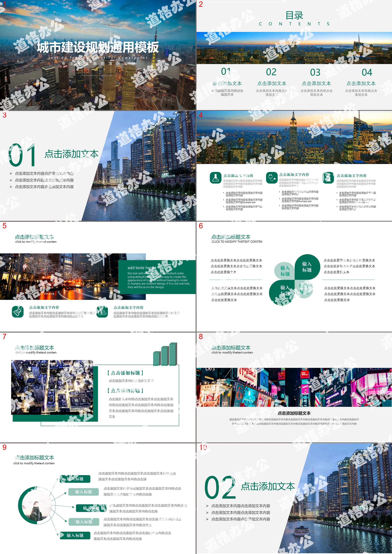
Task: Click the circular portrait photo in slide 9
Action: pos(36,506)
